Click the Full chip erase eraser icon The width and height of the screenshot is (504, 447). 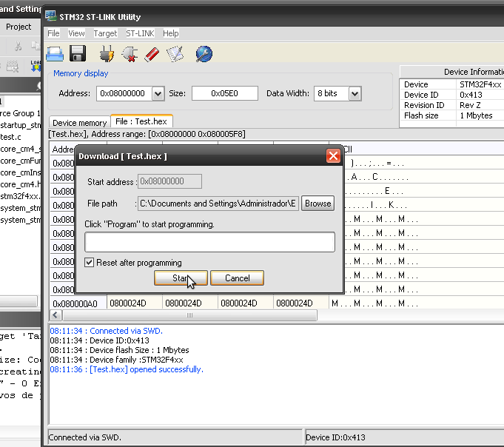152,53
